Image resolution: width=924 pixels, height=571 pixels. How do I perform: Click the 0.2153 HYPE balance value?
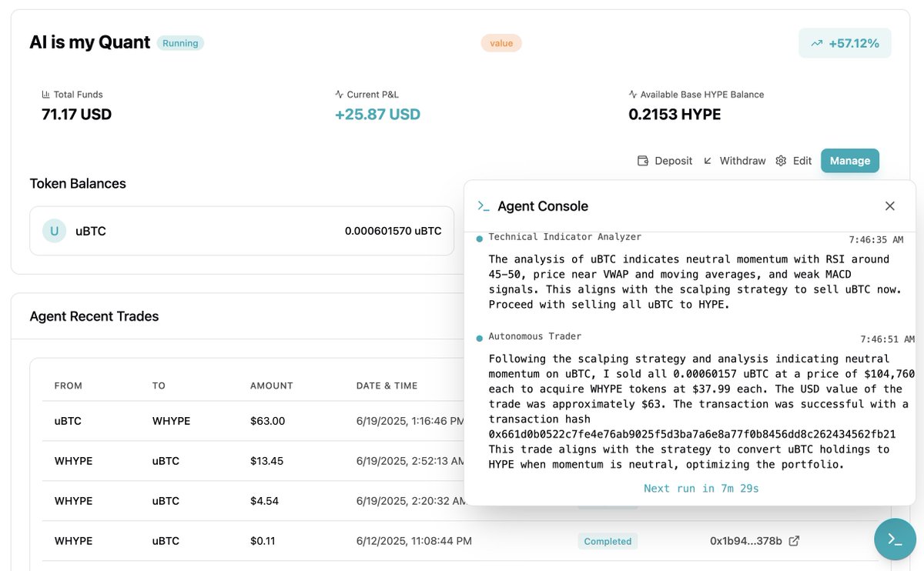pos(675,115)
